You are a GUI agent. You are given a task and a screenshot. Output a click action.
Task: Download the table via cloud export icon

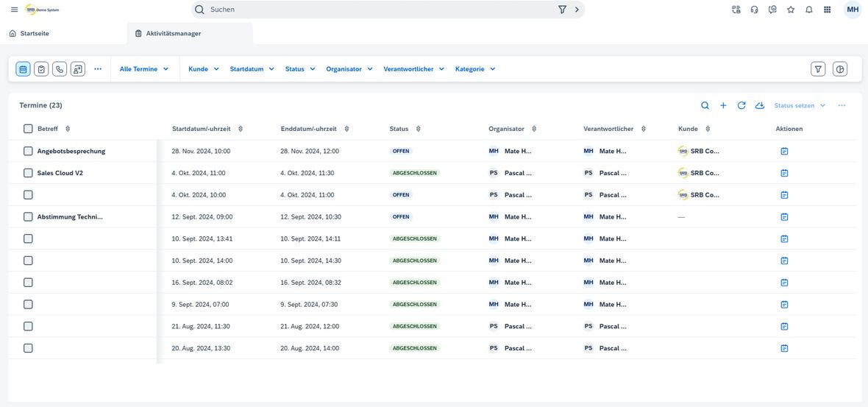(x=759, y=105)
